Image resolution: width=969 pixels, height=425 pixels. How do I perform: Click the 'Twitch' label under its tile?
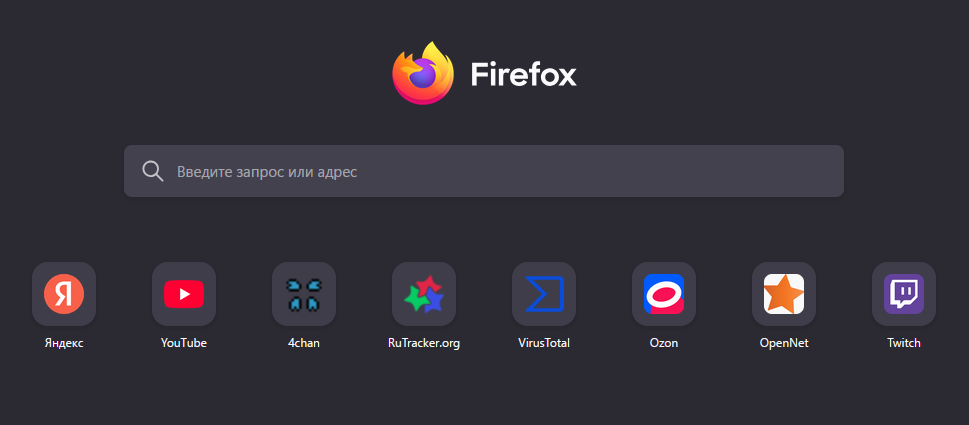tap(903, 343)
